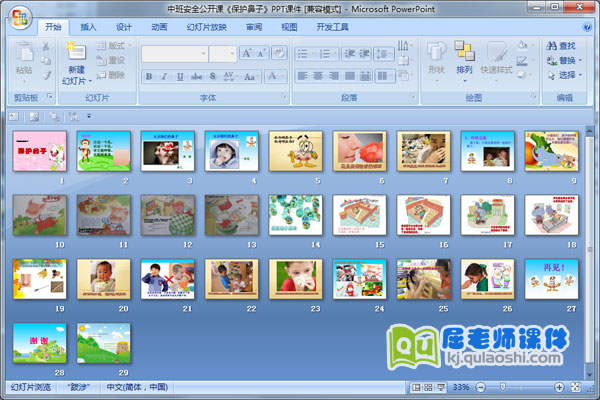Click Increase Font Size icon
The height and width of the screenshot is (400, 600).
246,53
